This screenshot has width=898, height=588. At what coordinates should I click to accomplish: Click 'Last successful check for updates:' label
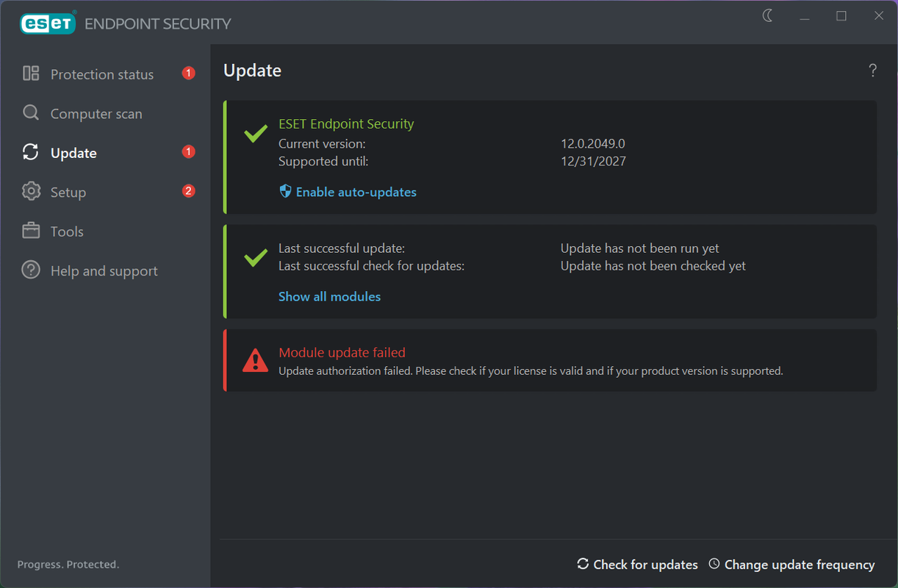click(371, 266)
